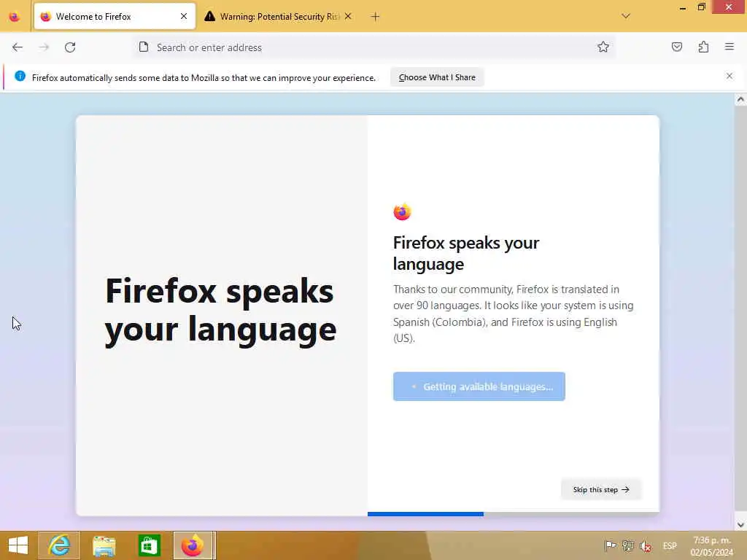
Task: Click the data-sharing notification message text
Action: pyautogui.click(x=204, y=77)
